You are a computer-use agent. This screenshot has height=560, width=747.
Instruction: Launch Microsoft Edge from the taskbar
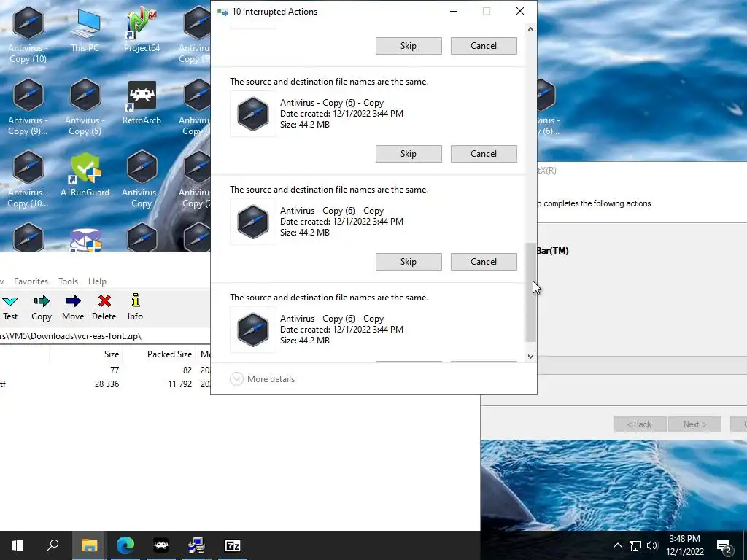click(125, 545)
